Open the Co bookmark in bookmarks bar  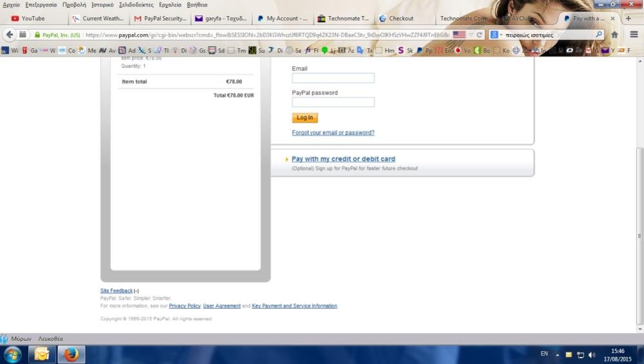point(67,50)
